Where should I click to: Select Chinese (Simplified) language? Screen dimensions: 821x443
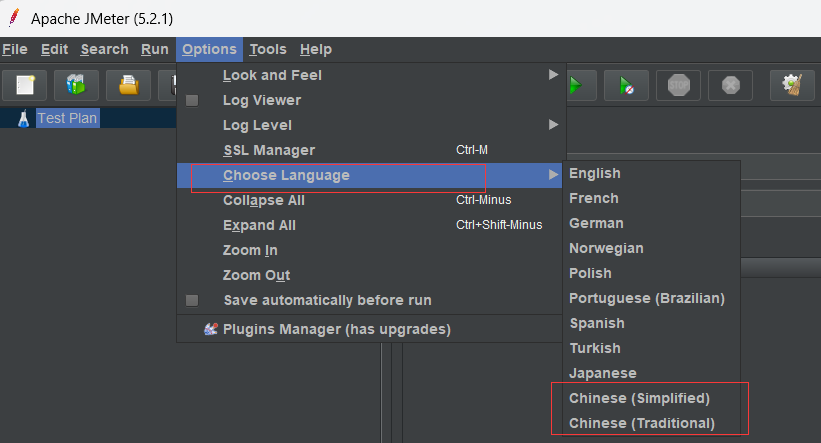coord(639,398)
